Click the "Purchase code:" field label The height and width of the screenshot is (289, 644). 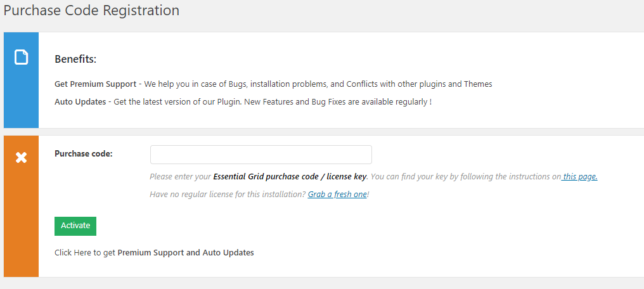84,153
